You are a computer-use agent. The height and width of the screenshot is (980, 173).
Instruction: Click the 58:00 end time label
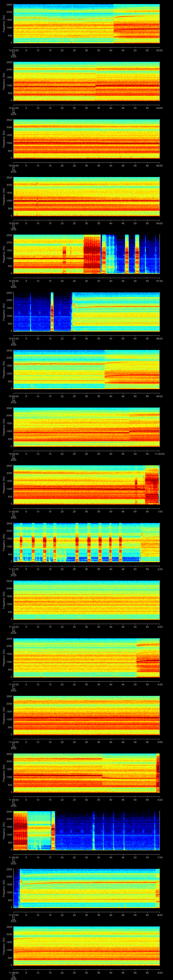pos(159,339)
